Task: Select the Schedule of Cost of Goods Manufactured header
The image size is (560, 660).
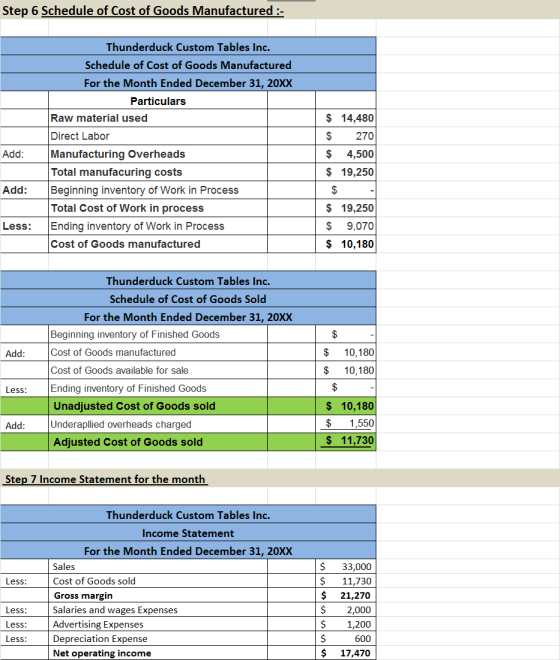Action: [x=188, y=65]
